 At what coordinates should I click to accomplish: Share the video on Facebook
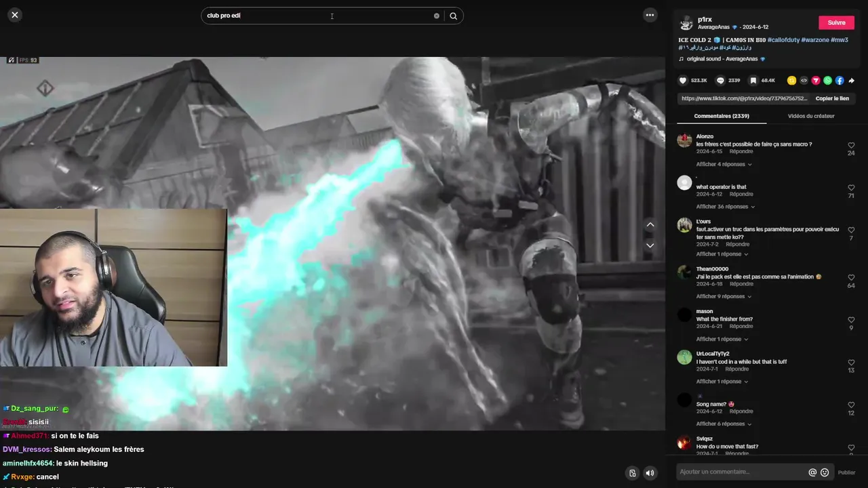pyautogui.click(x=840, y=80)
